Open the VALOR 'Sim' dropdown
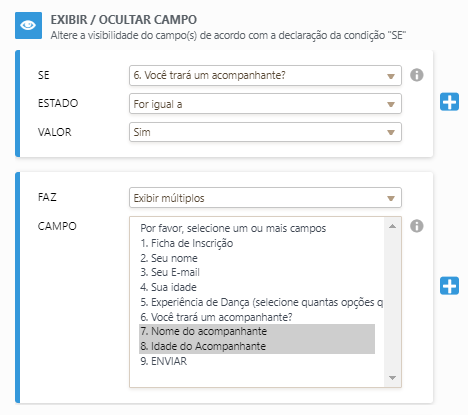 tap(265, 132)
